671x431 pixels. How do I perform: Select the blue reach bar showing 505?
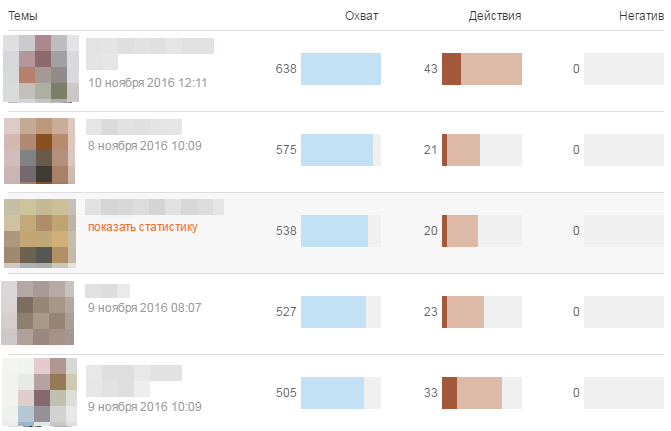pos(332,393)
